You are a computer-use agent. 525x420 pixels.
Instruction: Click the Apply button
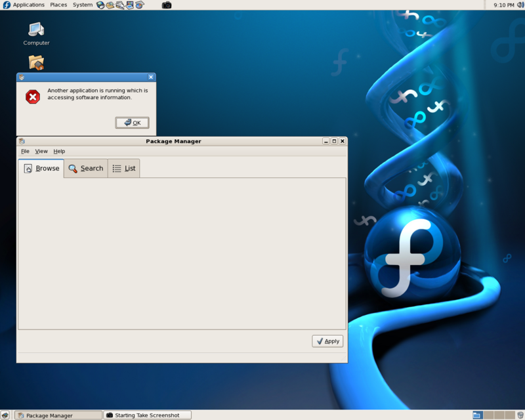click(327, 341)
